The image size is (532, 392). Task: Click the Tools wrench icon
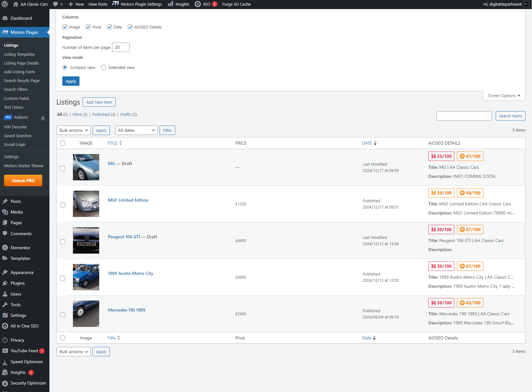5,305
